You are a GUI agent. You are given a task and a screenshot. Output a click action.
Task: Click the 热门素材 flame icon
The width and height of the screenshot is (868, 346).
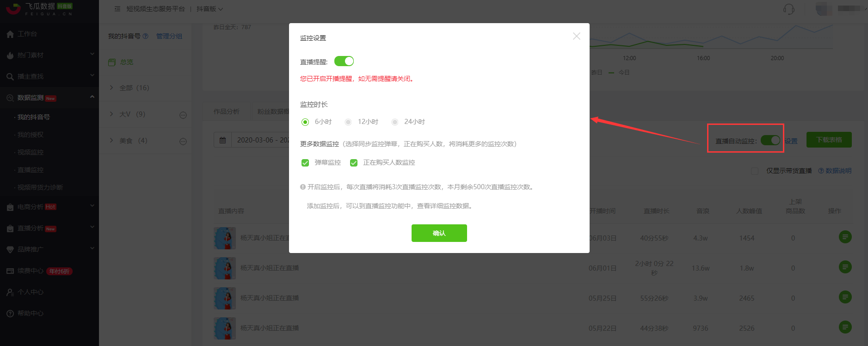[10, 56]
